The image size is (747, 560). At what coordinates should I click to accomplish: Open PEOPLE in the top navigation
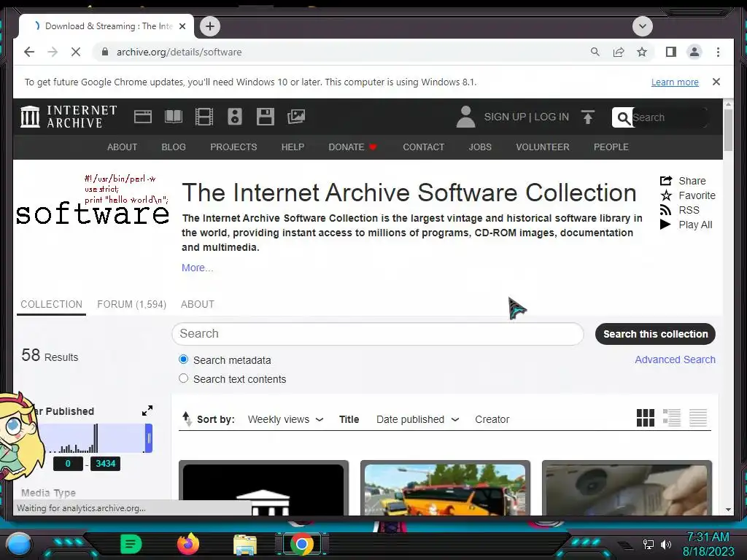pyautogui.click(x=611, y=147)
